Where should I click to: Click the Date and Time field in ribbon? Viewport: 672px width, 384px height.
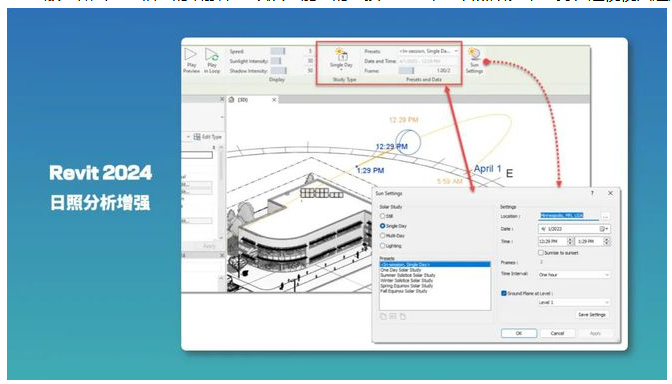coord(428,61)
